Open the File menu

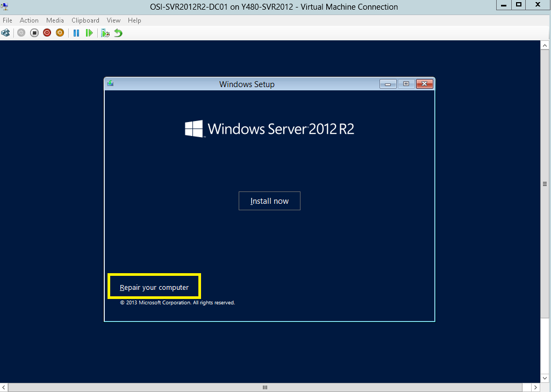pyautogui.click(x=8, y=20)
